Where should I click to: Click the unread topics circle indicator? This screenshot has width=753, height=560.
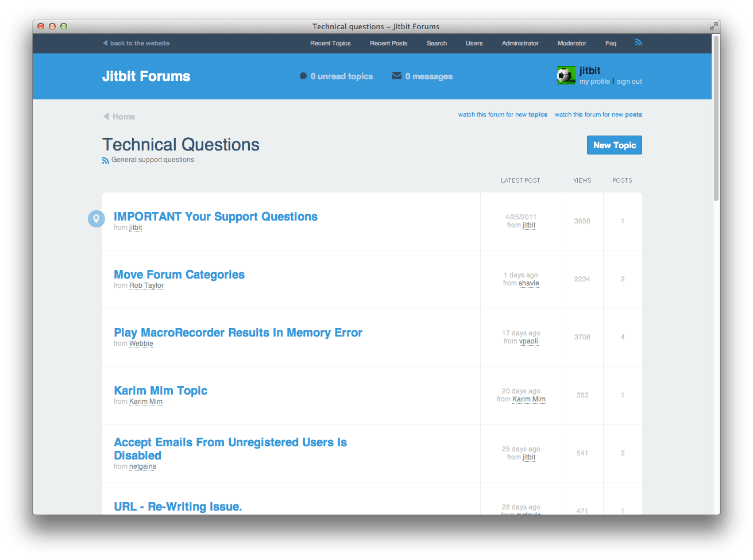[x=303, y=75]
